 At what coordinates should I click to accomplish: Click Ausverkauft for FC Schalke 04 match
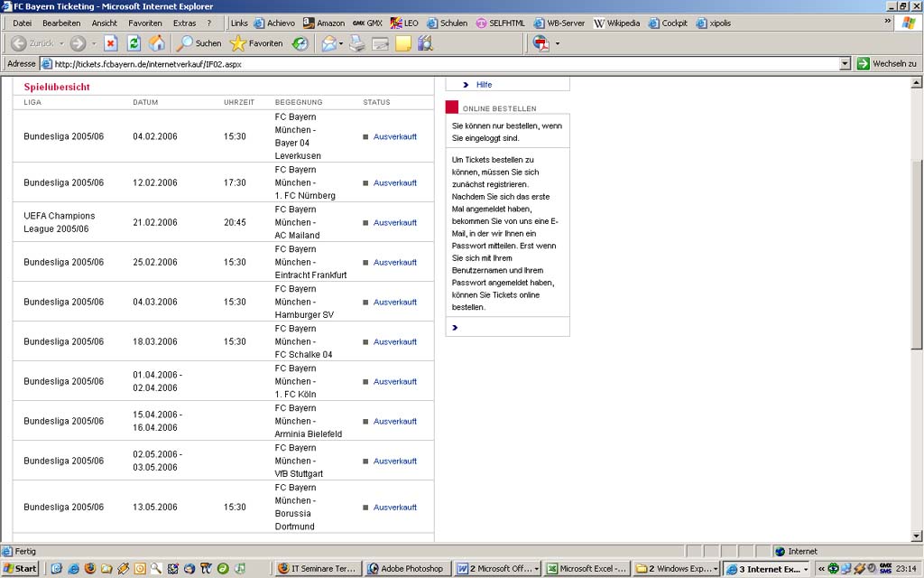[395, 341]
